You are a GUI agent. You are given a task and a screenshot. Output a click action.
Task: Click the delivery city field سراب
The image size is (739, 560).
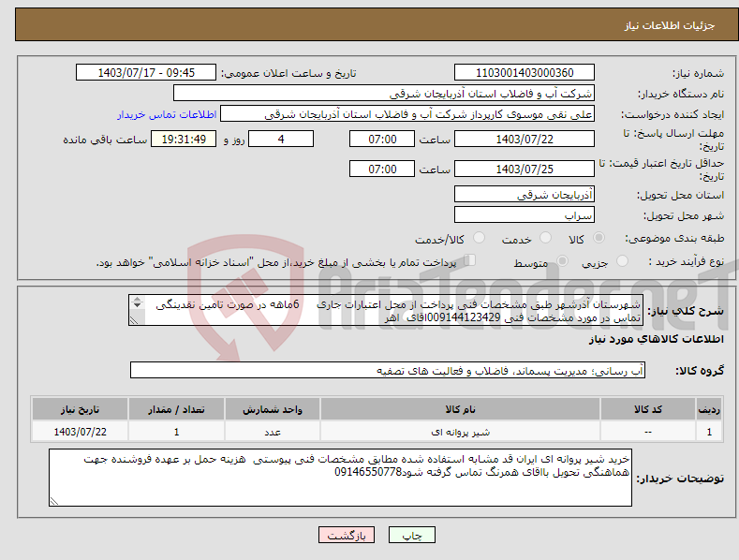tap(525, 215)
